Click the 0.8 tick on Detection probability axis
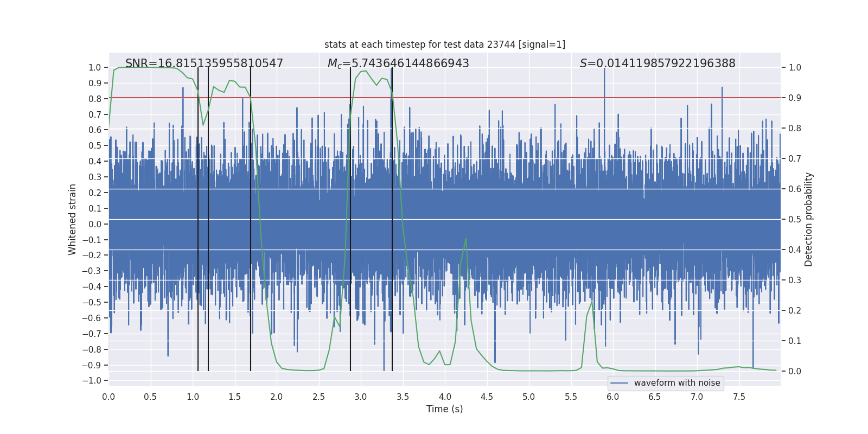The image size is (868, 434). click(795, 129)
